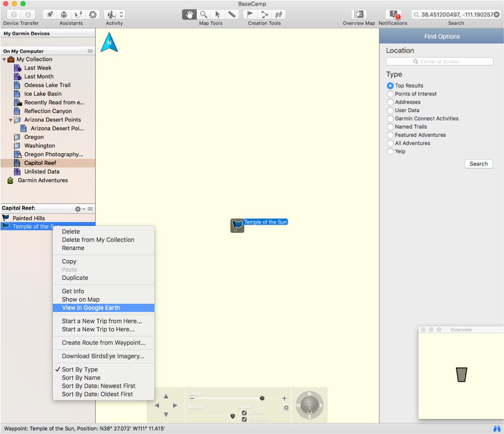
Task: Open Notifications with red badge
Action: tap(393, 14)
